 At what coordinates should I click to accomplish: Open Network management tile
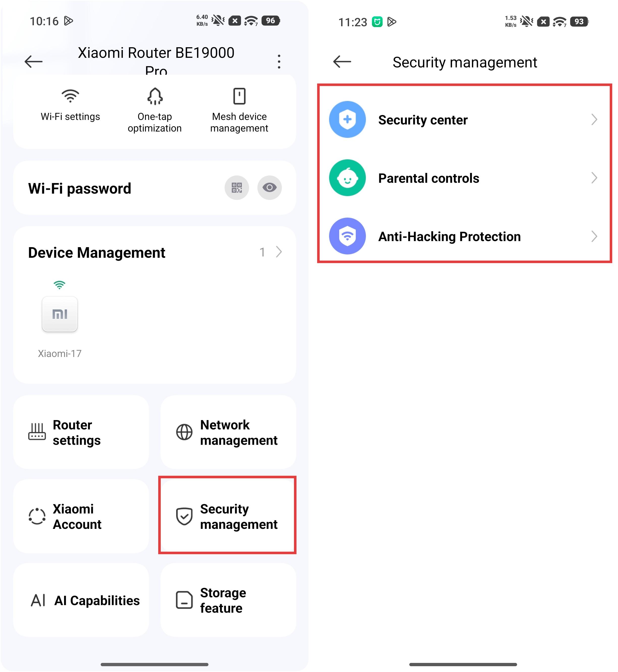click(x=228, y=432)
